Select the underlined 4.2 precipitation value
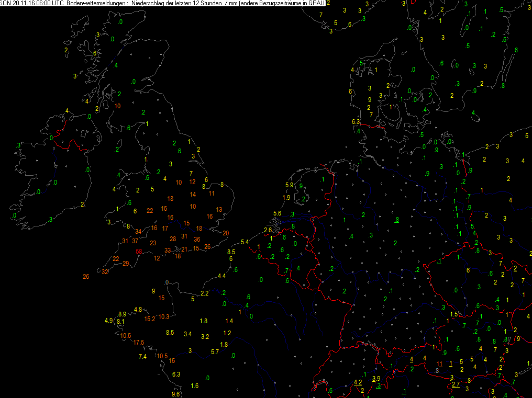The width and height of the screenshot is (532, 398). [358, 382]
